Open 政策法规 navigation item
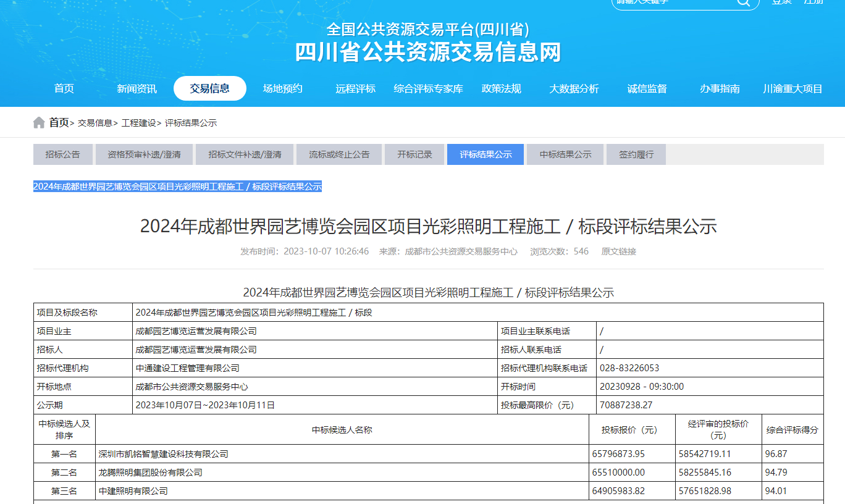The width and height of the screenshot is (845, 504). tap(502, 88)
